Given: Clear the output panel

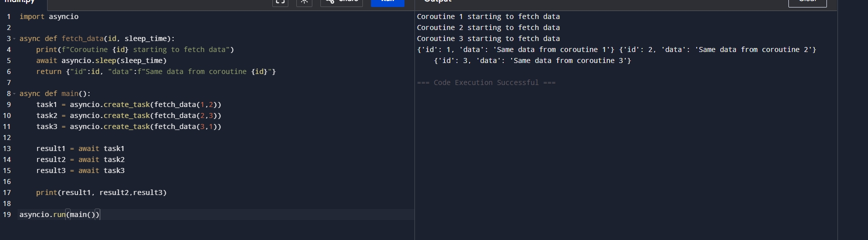Looking at the screenshot, I should [x=807, y=2].
